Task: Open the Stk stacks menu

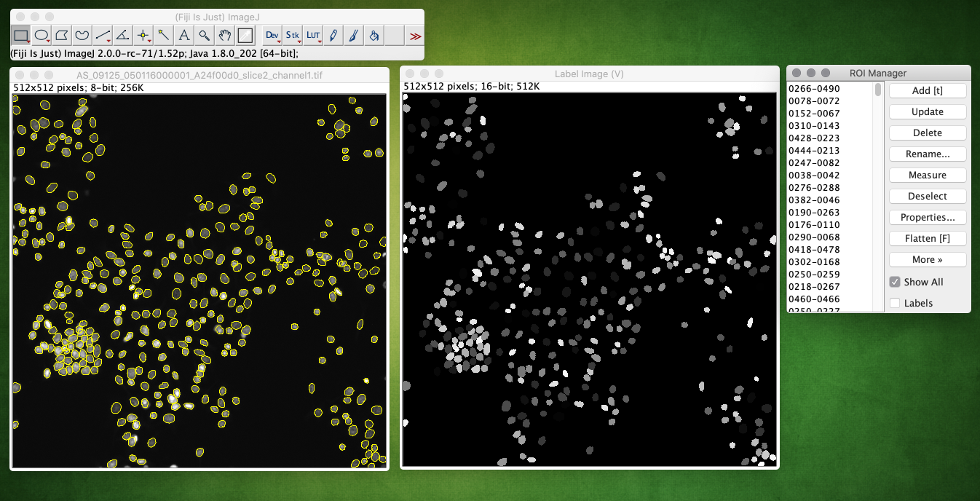Action: pyautogui.click(x=293, y=34)
